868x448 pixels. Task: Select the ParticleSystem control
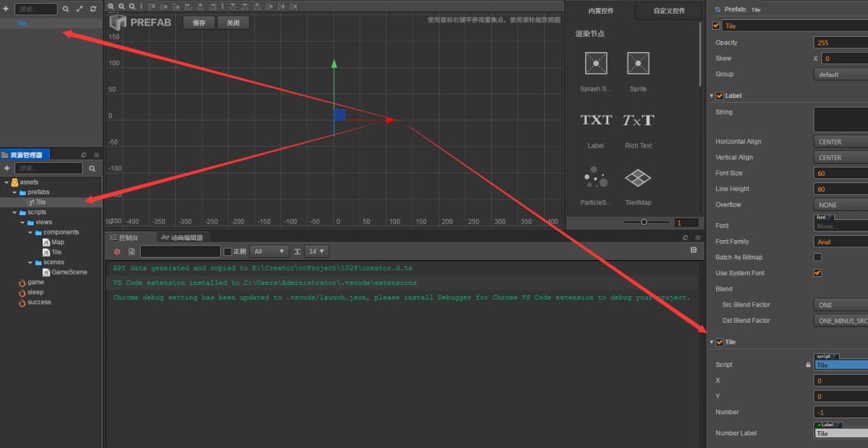coord(596,177)
